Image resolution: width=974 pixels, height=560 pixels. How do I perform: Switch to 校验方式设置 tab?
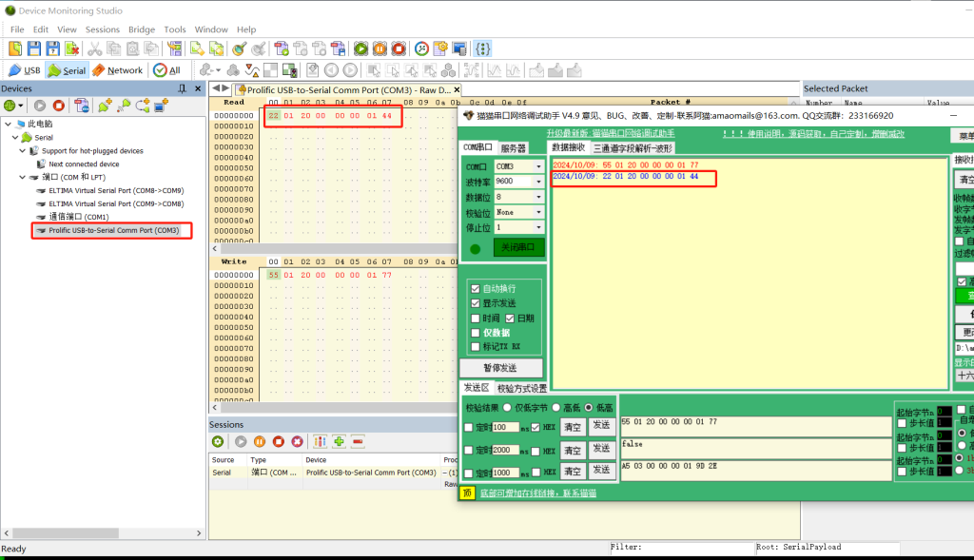(522, 389)
